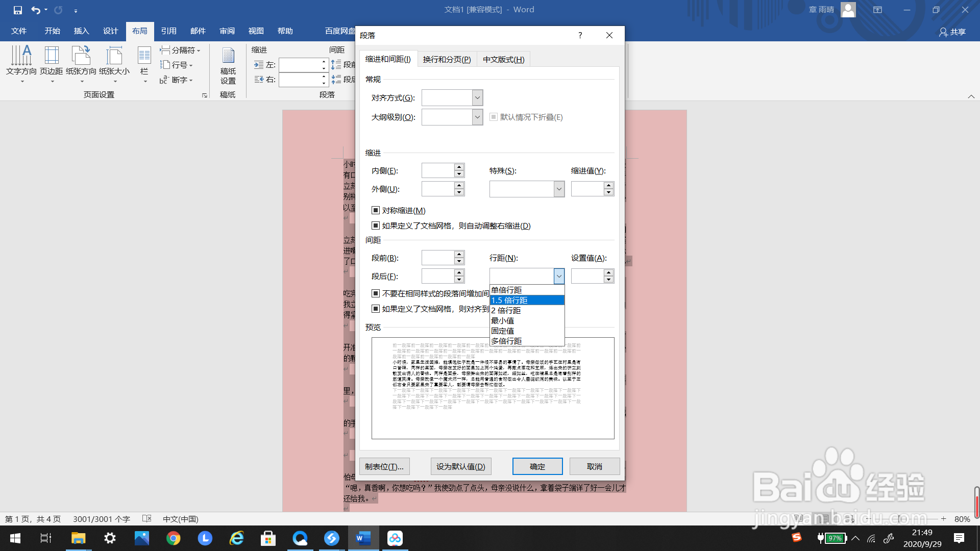This screenshot has width=980, height=551.
Task: Open the Paper Size (纸张大小) icon
Action: [114, 60]
